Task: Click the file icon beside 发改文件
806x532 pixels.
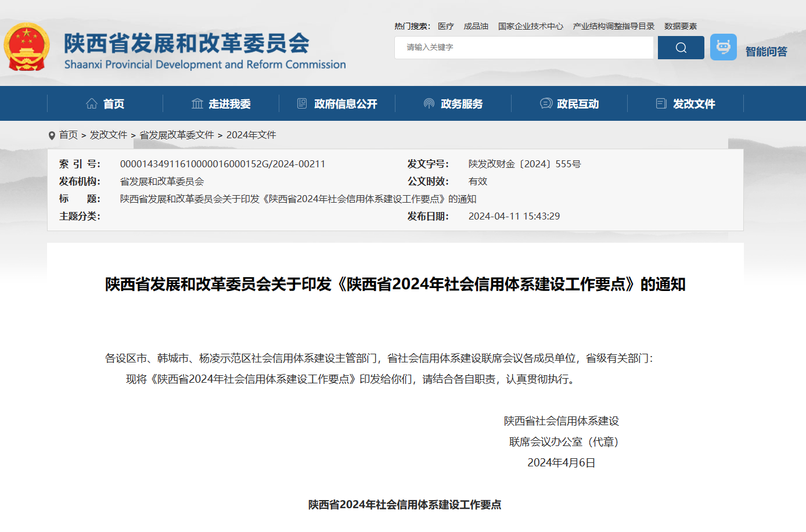Action: coord(661,103)
